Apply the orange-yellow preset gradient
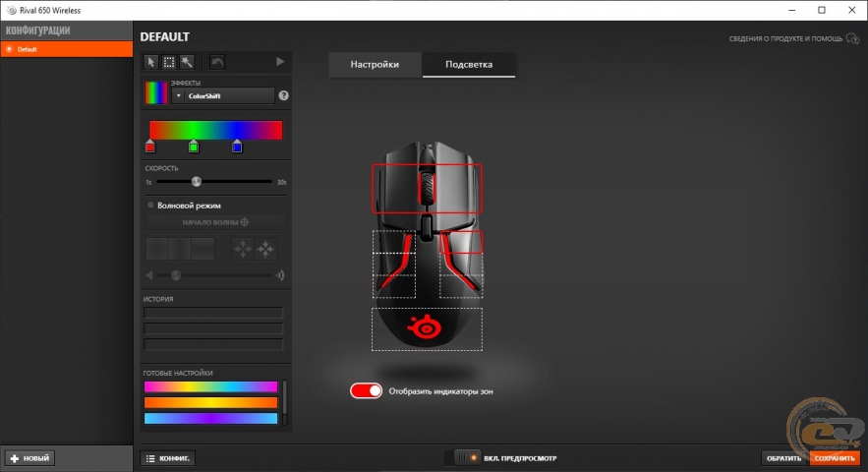 point(211,403)
